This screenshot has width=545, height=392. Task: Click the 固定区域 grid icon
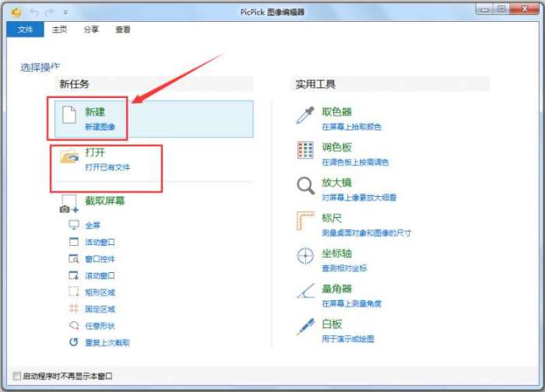(x=74, y=308)
